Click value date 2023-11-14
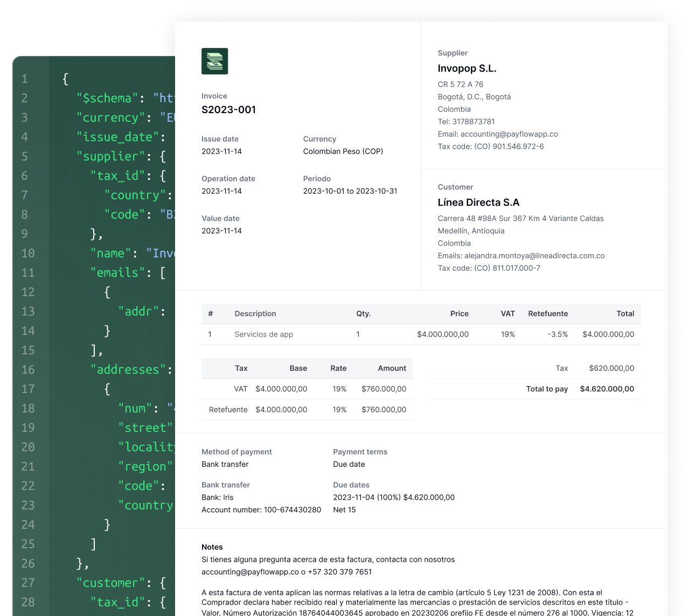689x616 pixels. pyautogui.click(x=221, y=231)
